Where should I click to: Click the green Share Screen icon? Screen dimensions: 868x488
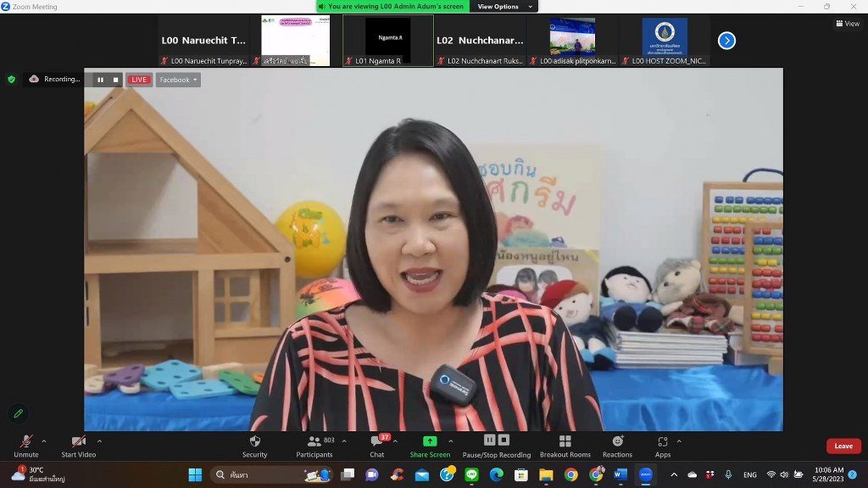(430, 441)
